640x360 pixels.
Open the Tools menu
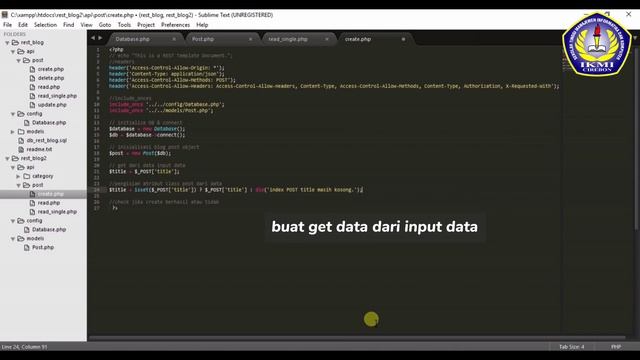[124, 25]
